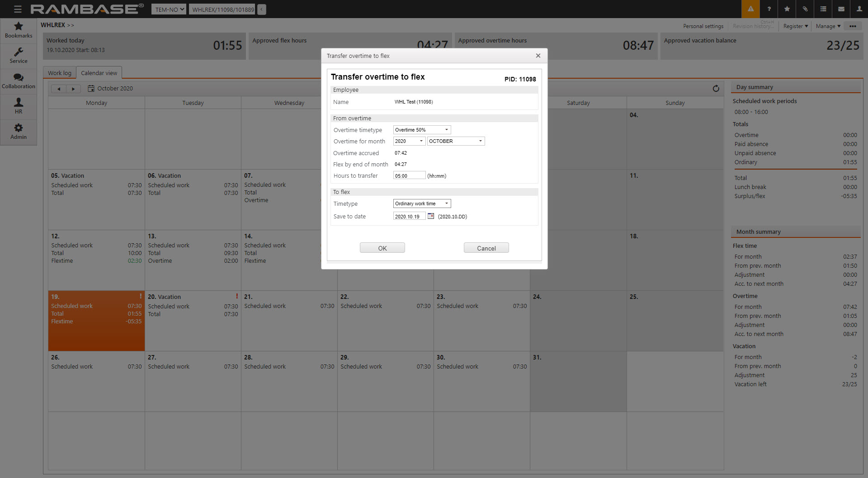
Task: Switch to the Work log tab
Action: (x=60, y=73)
